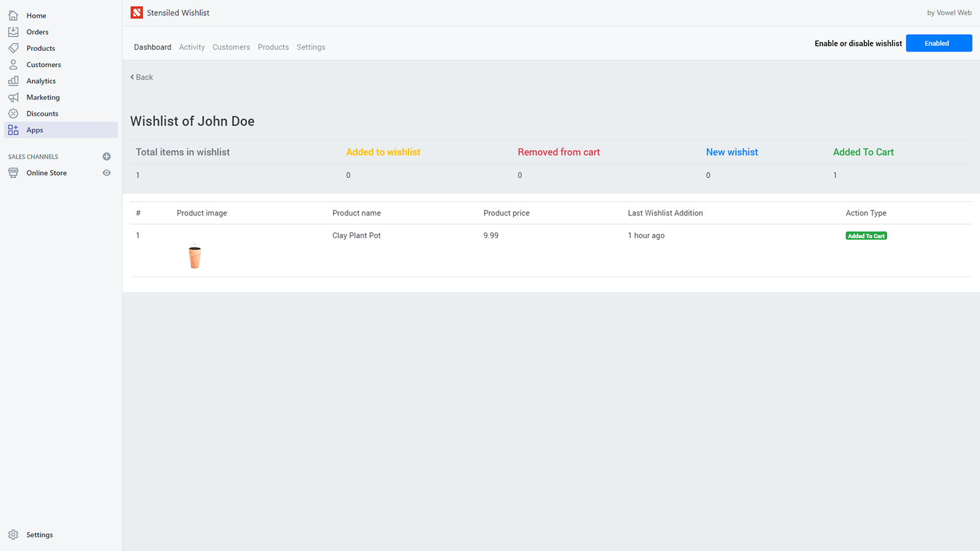Image resolution: width=980 pixels, height=551 pixels.
Task: Open the Settings gear at bottom left
Action: [13, 534]
